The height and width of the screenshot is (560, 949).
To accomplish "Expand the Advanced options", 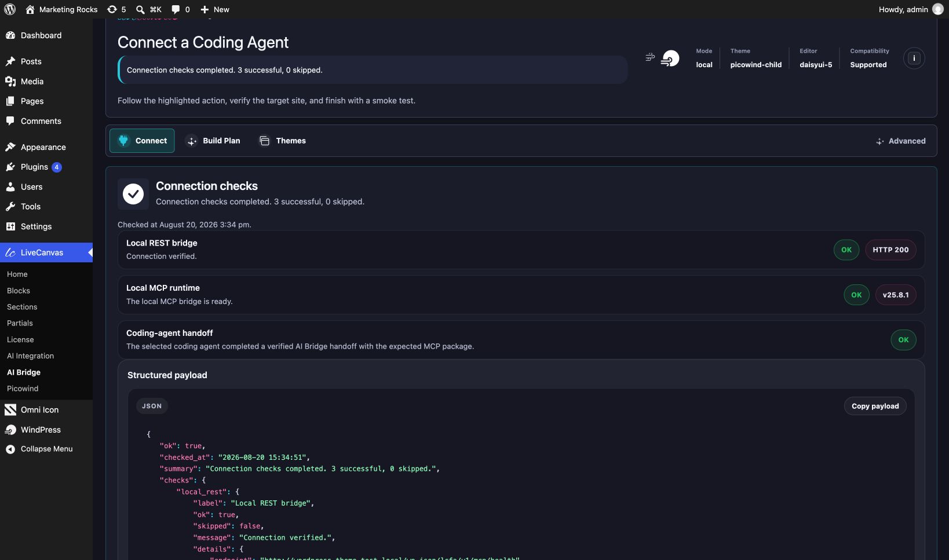I will [x=901, y=141].
